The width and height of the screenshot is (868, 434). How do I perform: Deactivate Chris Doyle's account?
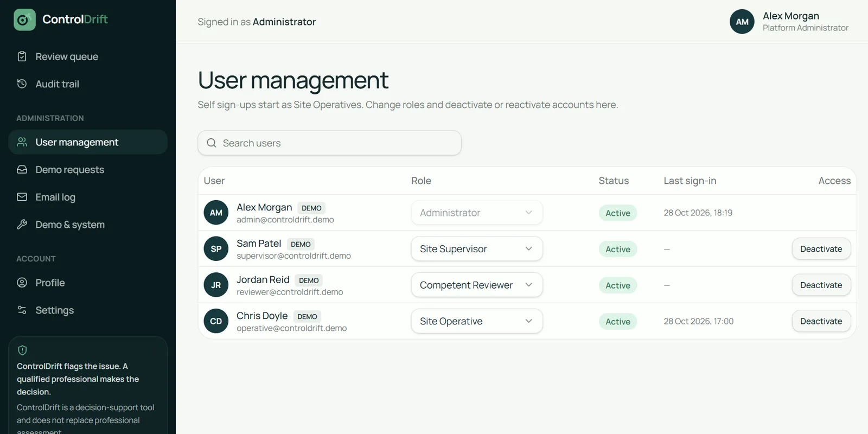click(x=821, y=321)
